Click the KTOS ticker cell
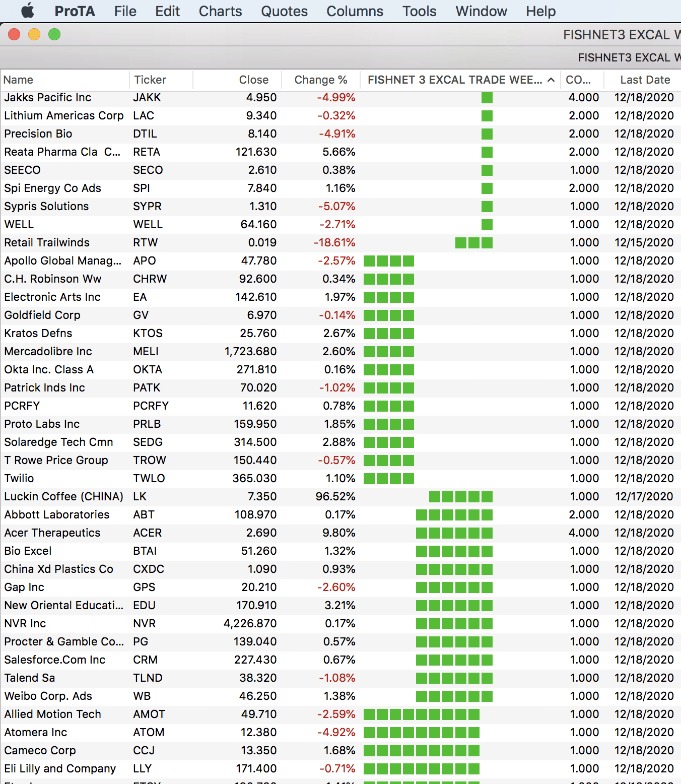681x784 pixels. click(x=148, y=334)
